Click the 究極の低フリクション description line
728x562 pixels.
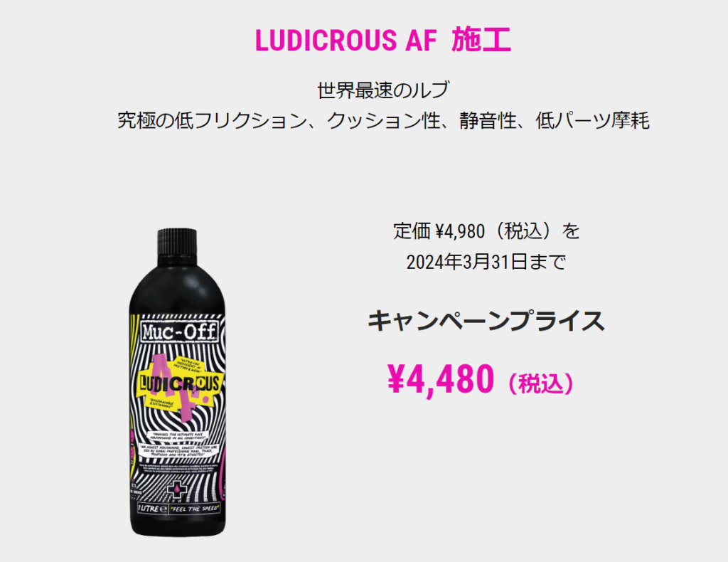point(383,120)
